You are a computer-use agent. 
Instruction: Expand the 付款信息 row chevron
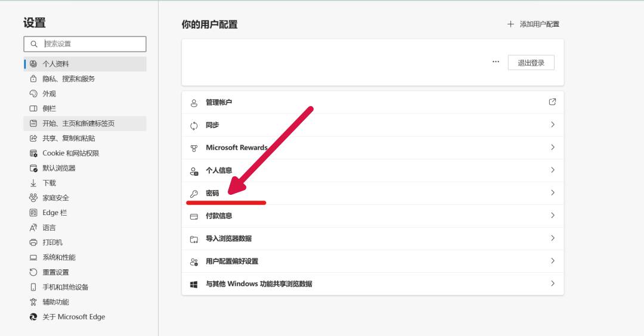click(x=552, y=216)
